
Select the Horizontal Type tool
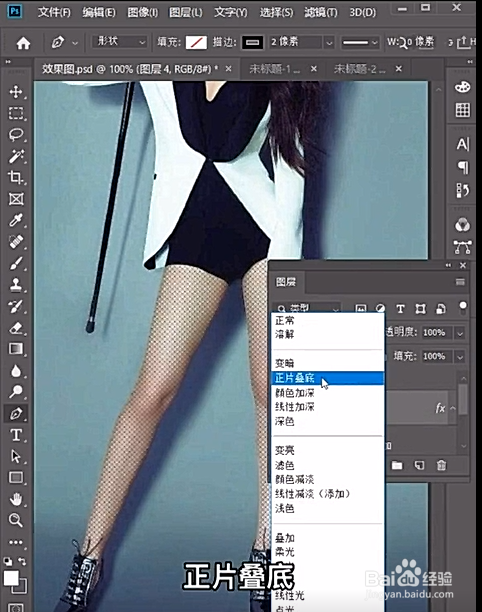coord(16,435)
